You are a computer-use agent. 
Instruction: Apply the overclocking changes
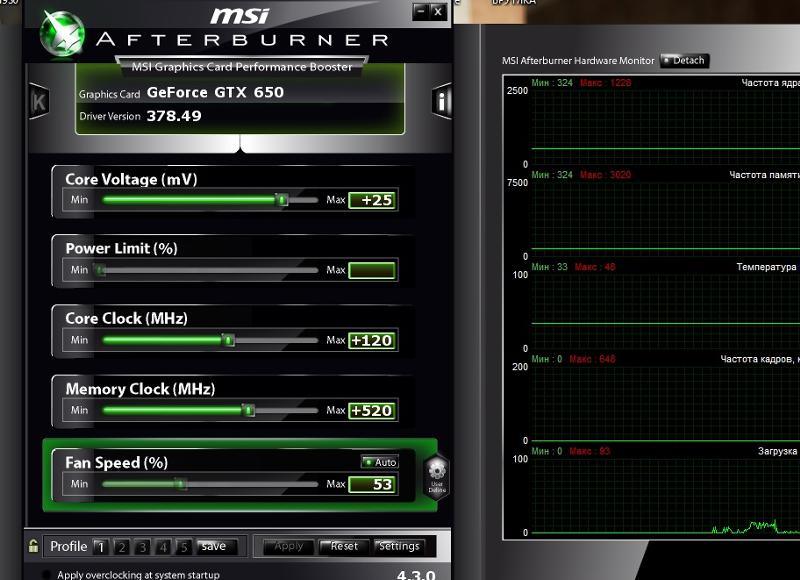289,546
